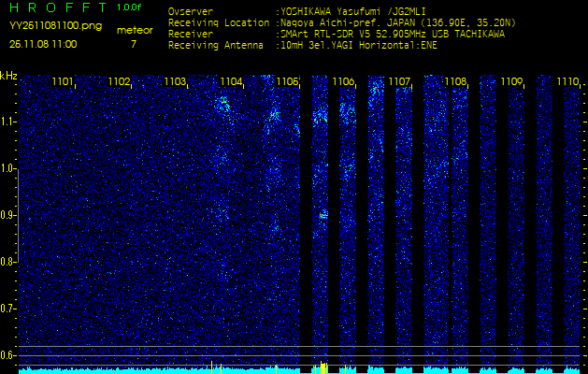Viewport: 588px width, 374px height.
Task: Click the 'Ovserver' field label
Action: click(191, 11)
